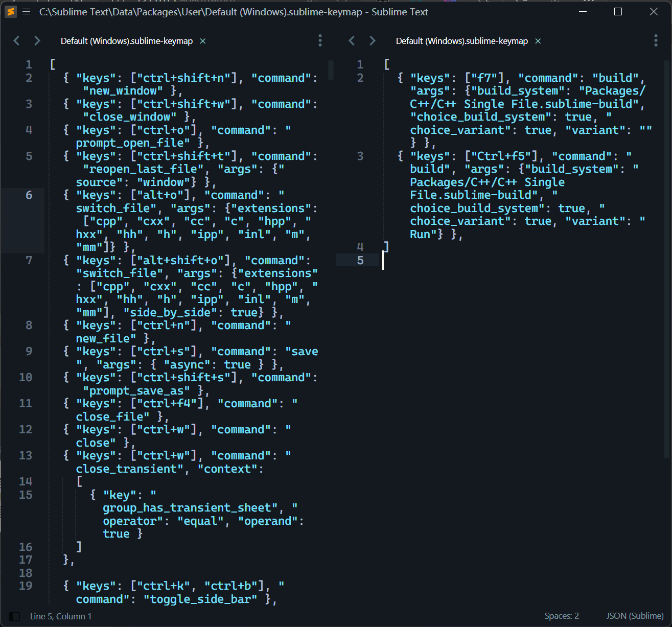
Task: Click "alt+shift+o" key binding text
Action: pyautogui.click(x=180, y=261)
